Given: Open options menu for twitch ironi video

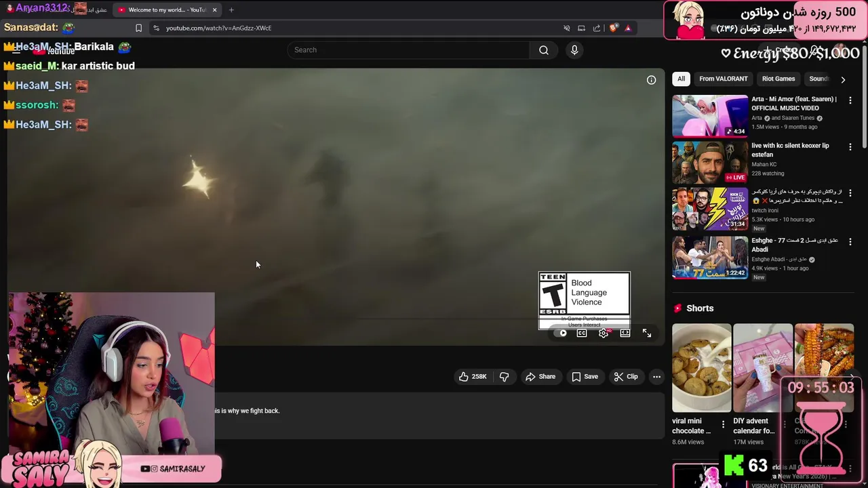Looking at the screenshot, I should [850, 193].
